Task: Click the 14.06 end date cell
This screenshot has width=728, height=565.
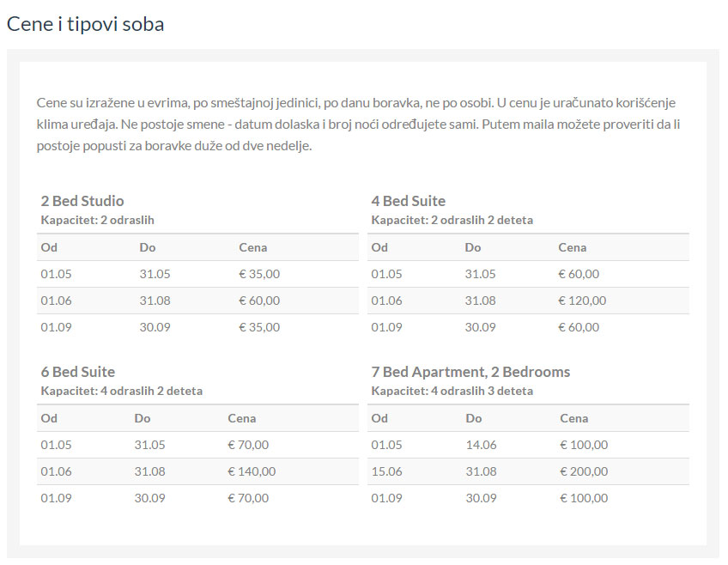Action: click(x=481, y=445)
